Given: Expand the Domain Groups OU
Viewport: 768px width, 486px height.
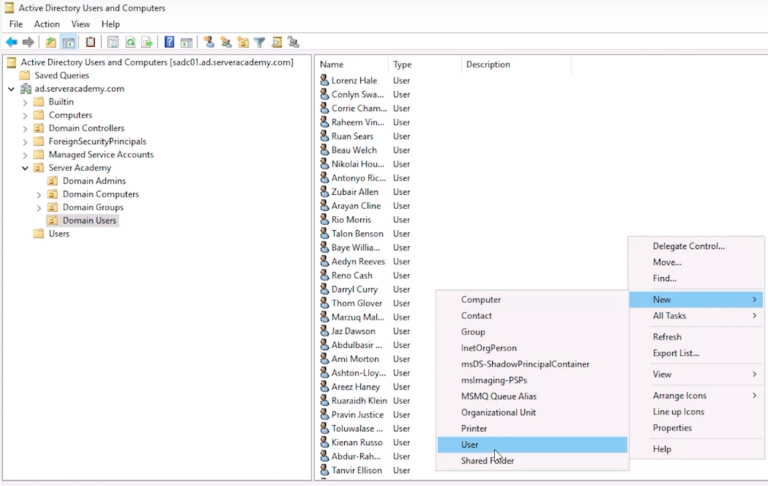Looking at the screenshot, I should (x=39, y=207).
